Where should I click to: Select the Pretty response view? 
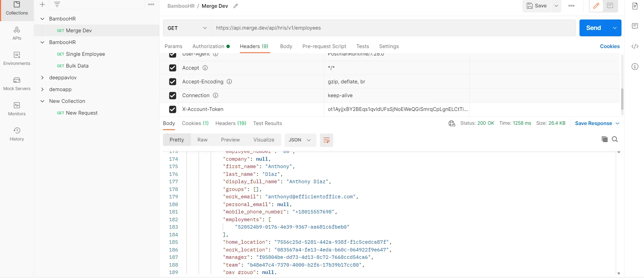click(177, 140)
